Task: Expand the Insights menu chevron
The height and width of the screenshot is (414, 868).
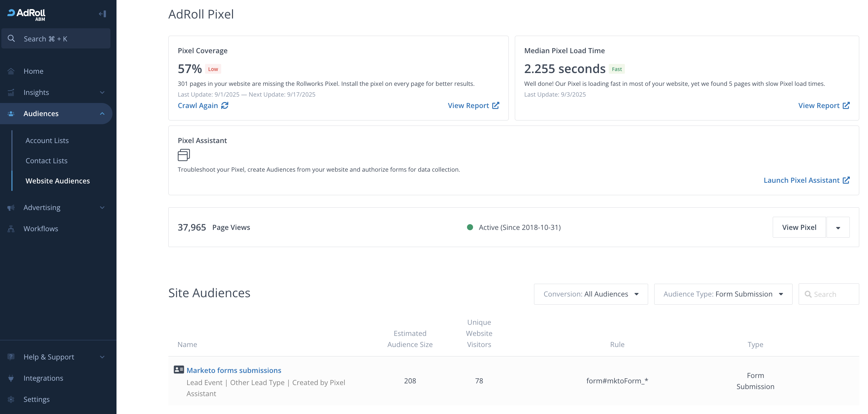Action: [102, 92]
